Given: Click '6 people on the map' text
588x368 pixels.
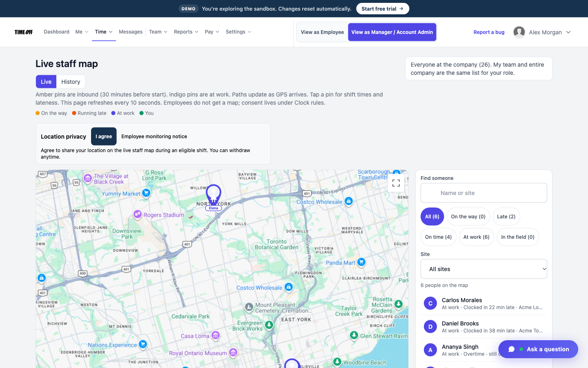Looking at the screenshot, I should click(444, 285).
